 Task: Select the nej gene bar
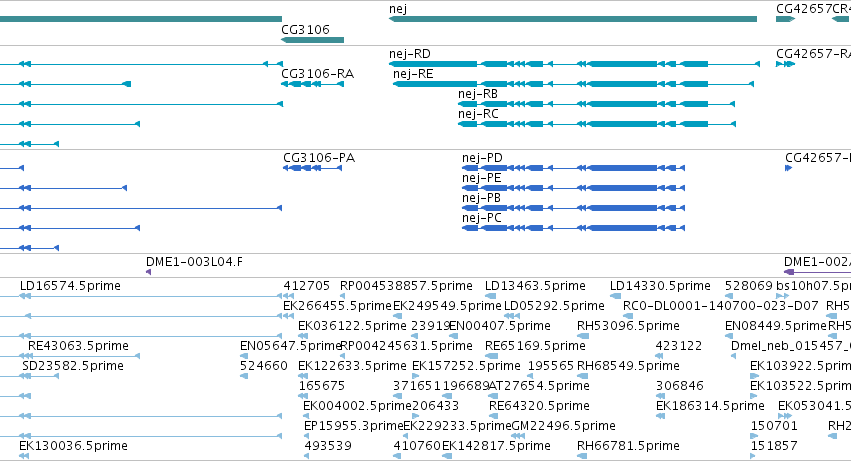(x=573, y=19)
